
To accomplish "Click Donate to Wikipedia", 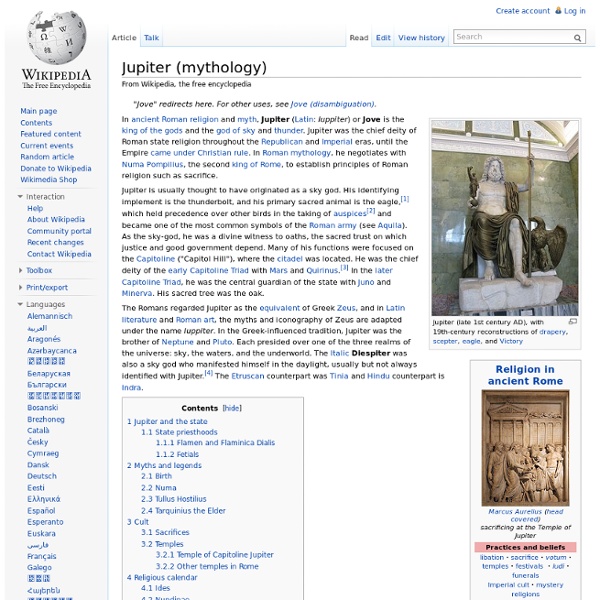I will 56,168.
